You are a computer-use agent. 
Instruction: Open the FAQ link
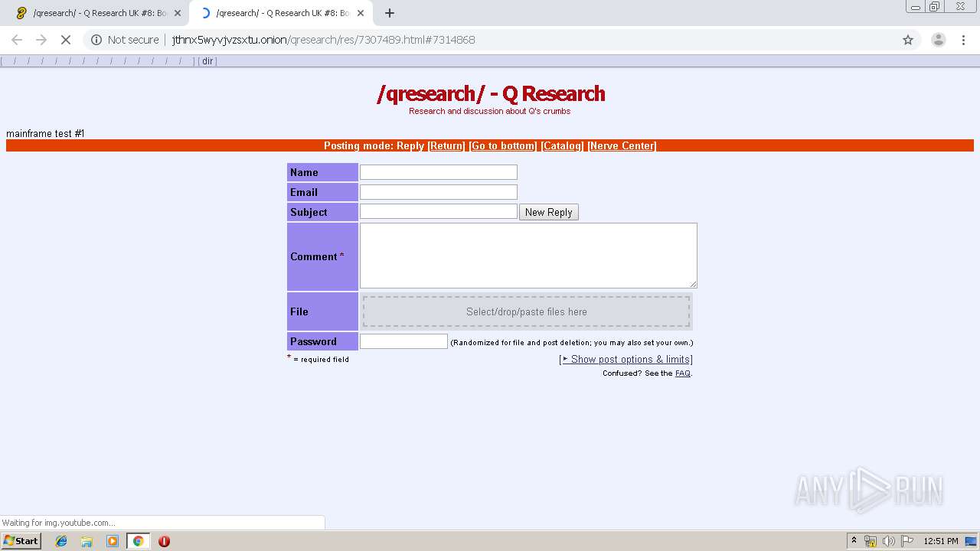(683, 373)
